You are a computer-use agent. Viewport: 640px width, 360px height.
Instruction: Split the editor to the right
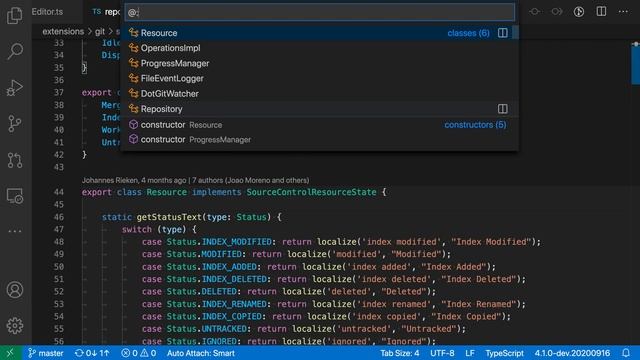click(x=601, y=11)
